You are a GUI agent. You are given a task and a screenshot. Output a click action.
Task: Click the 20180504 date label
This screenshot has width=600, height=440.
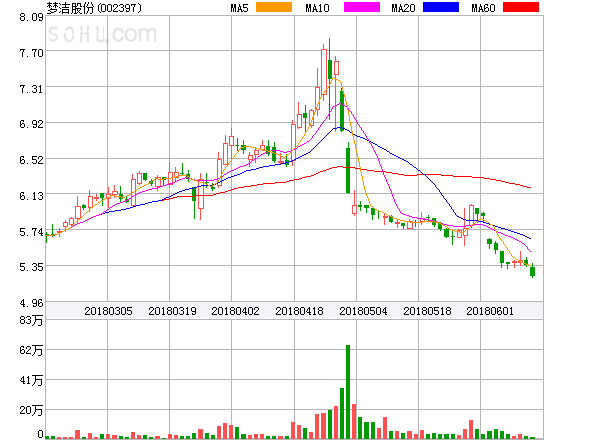click(x=363, y=311)
